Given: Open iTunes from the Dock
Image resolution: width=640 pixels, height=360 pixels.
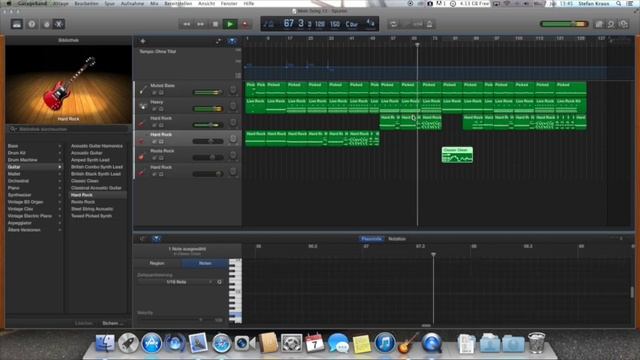Looking at the screenshot, I should [x=385, y=343].
